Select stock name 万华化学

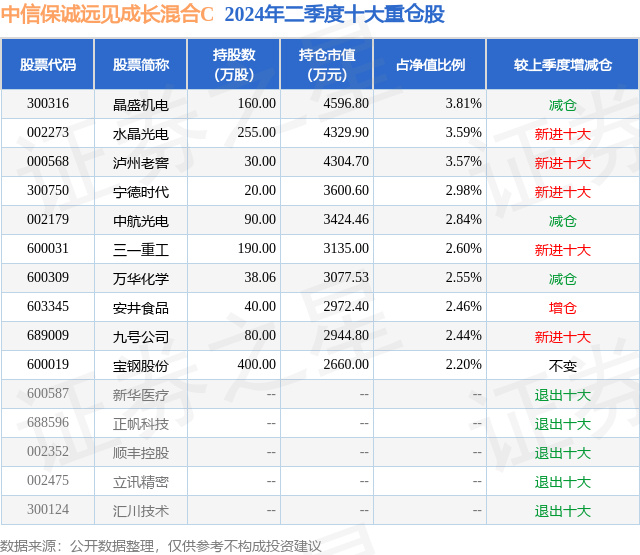point(141,279)
